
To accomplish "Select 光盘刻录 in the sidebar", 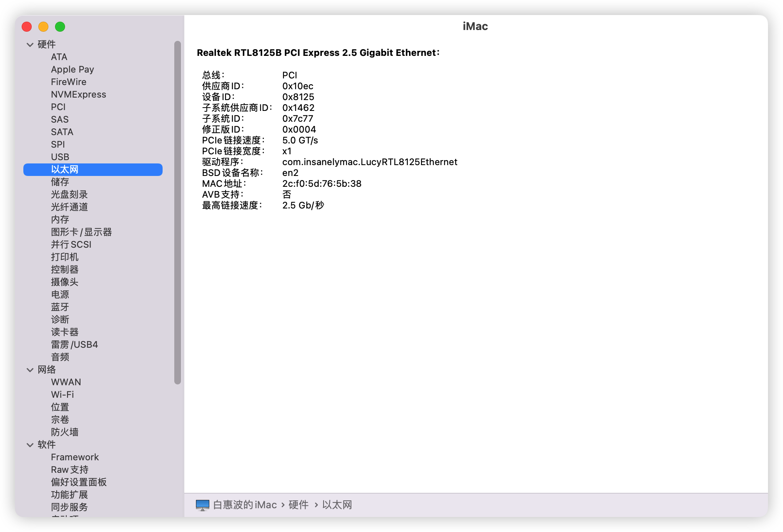I will tap(69, 195).
